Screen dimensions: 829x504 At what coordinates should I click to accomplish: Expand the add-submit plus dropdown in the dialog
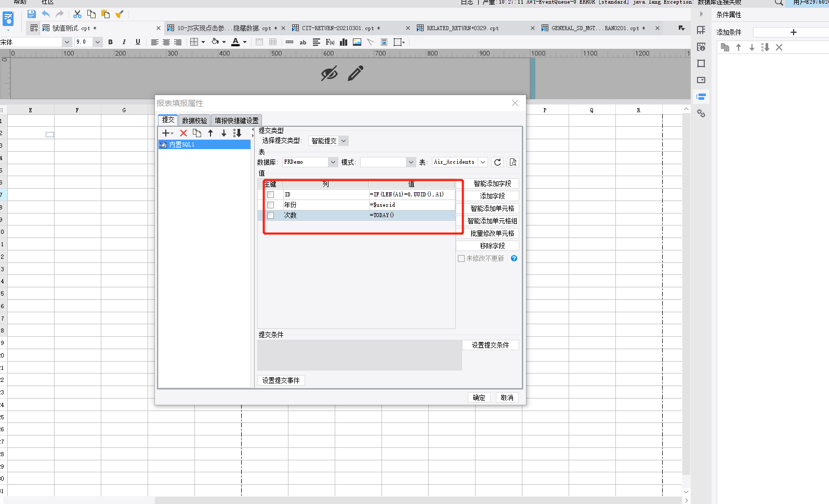click(x=168, y=133)
